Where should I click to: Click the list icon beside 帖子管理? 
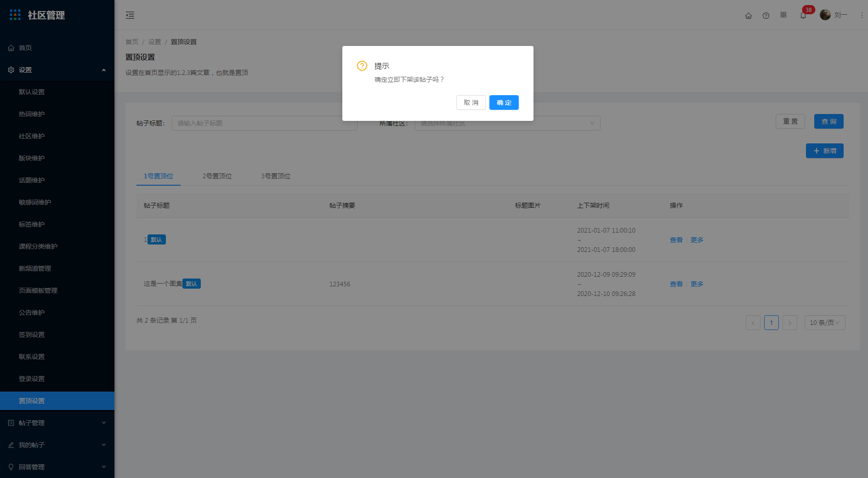pyautogui.click(x=11, y=423)
